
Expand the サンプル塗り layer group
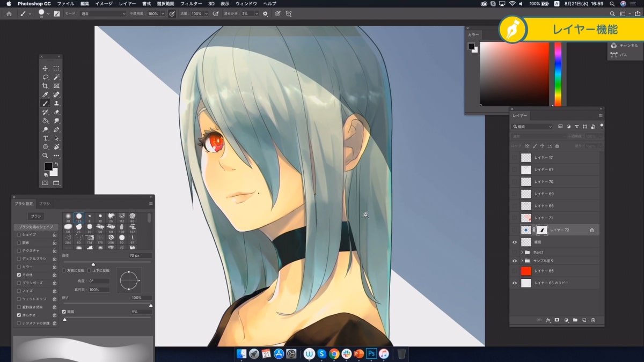[x=522, y=261]
